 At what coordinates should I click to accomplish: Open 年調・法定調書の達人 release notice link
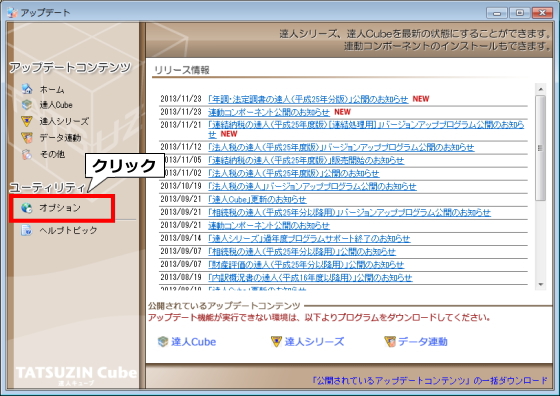[x=308, y=99]
